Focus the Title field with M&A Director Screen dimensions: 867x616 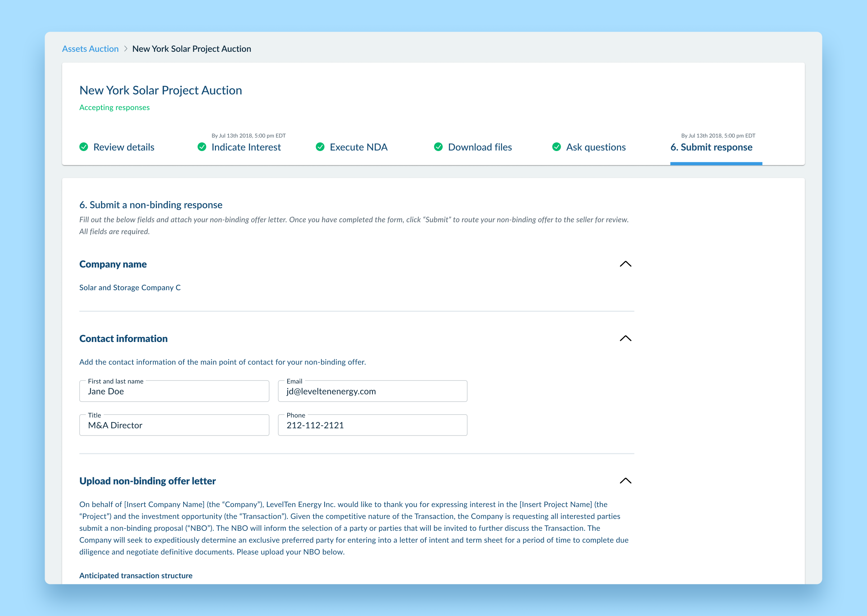click(174, 425)
